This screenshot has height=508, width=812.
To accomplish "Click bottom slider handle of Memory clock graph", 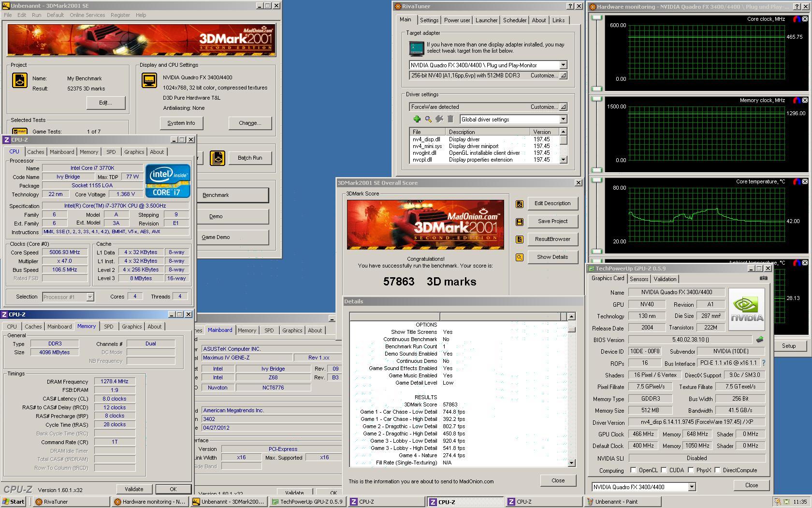I will [597, 170].
